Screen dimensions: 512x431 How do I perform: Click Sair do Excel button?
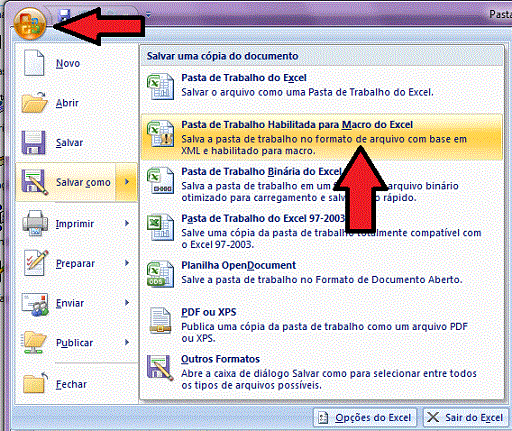[466, 417]
